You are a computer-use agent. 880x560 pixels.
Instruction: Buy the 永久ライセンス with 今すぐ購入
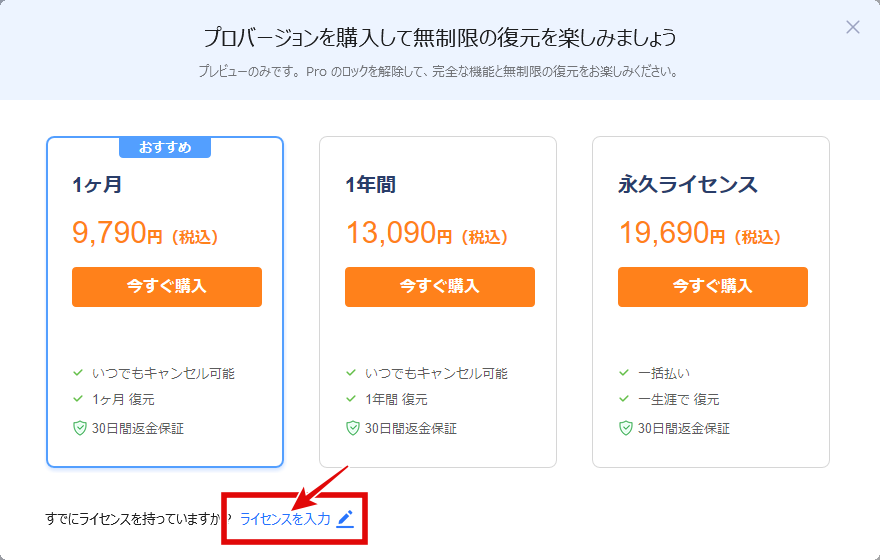pyautogui.click(x=713, y=287)
